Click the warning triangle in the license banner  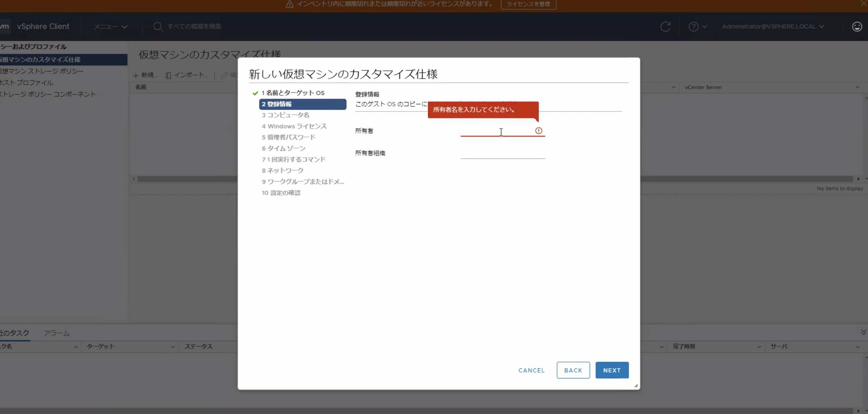point(289,4)
